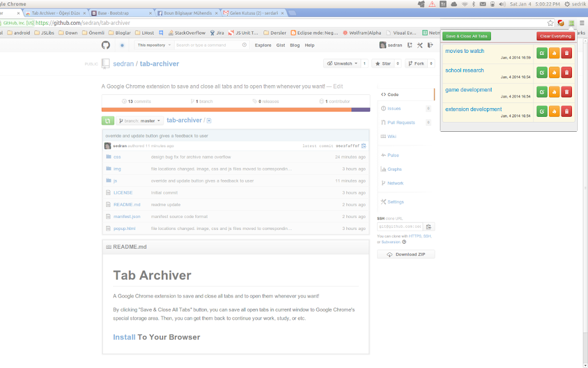Open account settings tools icon in the header

coord(420,45)
